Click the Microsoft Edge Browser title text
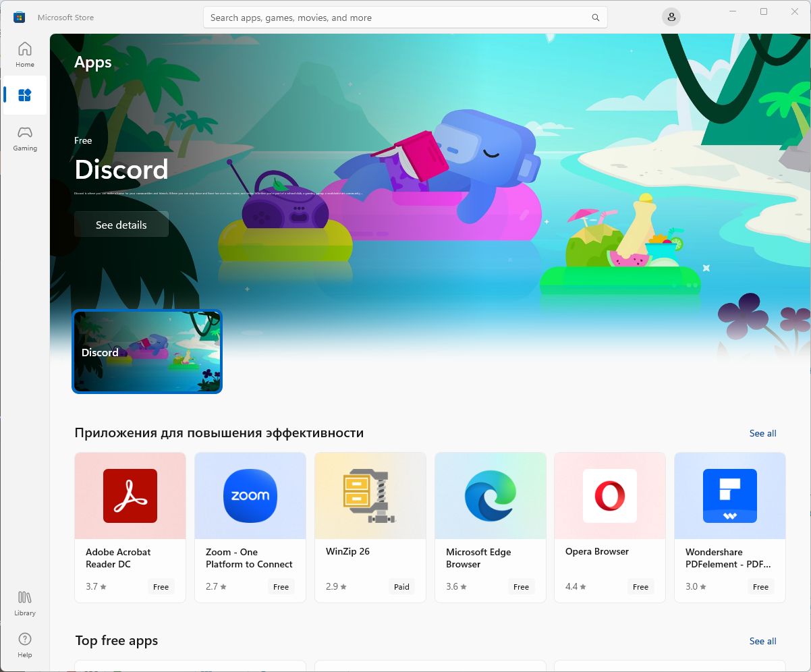This screenshot has width=811, height=672. click(478, 558)
